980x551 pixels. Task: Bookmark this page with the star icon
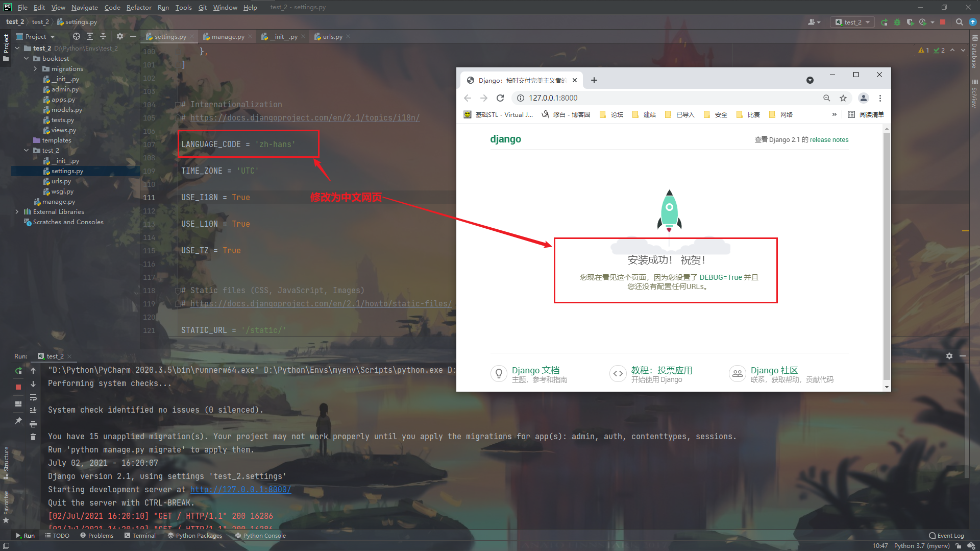(x=843, y=98)
